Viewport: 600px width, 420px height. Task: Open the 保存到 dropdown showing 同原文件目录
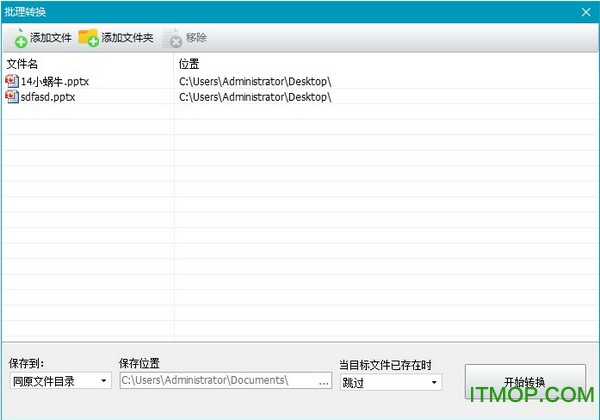point(60,381)
